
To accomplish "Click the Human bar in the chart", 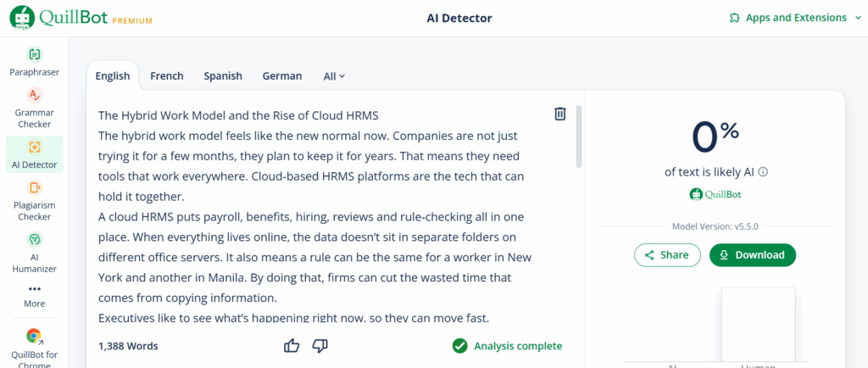I will click(758, 324).
